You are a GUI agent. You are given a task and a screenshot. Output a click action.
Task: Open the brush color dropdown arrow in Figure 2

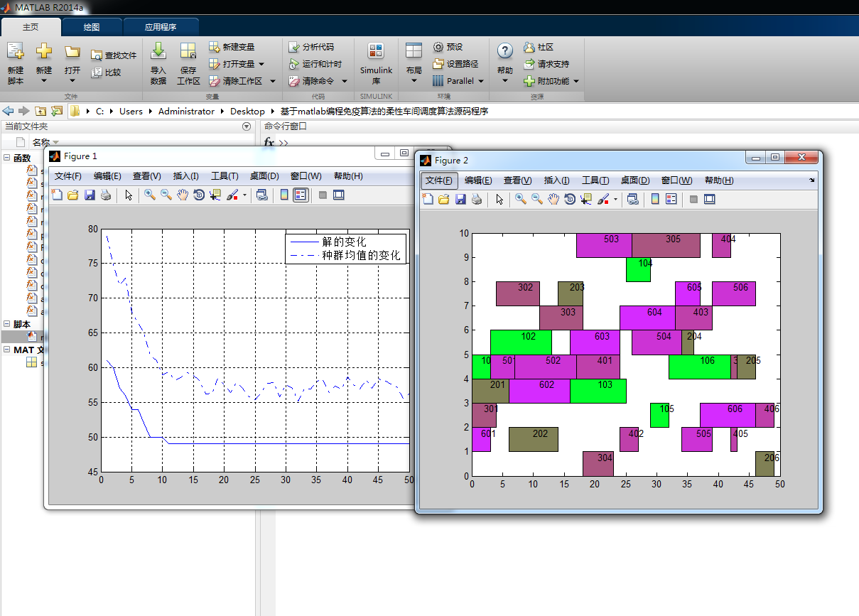615,200
